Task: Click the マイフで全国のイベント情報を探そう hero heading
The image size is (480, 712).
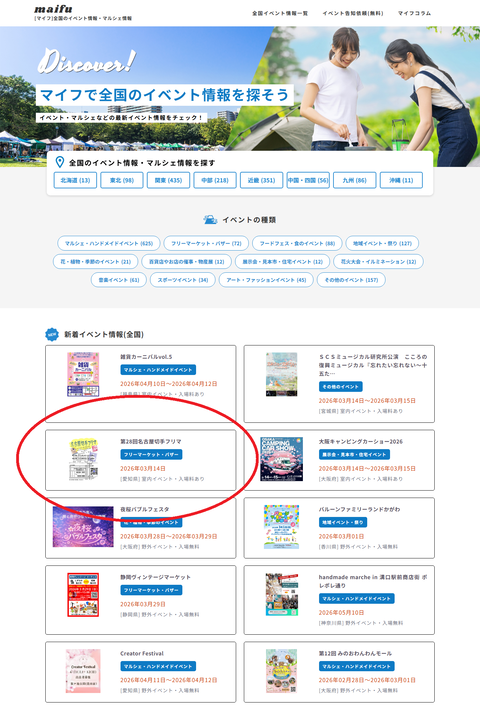Action: (x=164, y=95)
